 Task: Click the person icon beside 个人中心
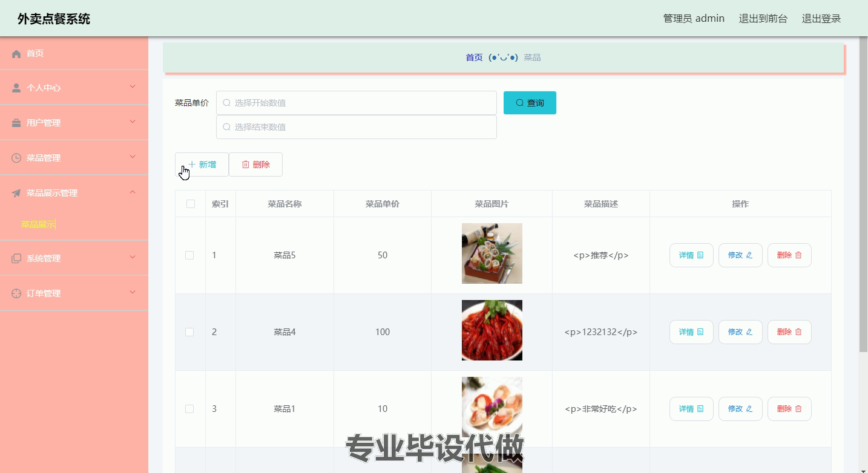(x=16, y=88)
